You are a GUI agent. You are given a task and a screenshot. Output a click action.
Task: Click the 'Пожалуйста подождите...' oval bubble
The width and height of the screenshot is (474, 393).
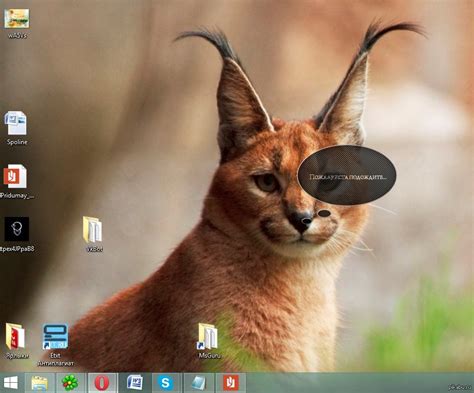click(347, 175)
